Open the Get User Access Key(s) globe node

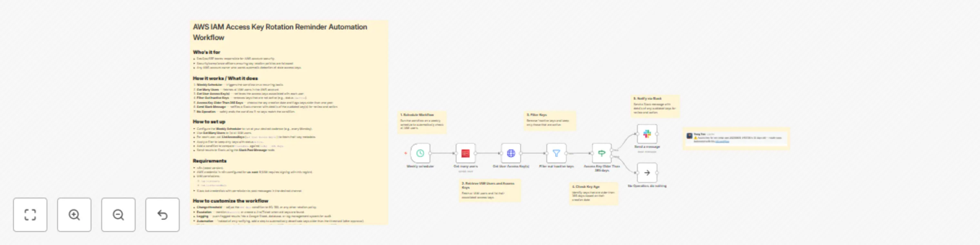click(x=511, y=153)
